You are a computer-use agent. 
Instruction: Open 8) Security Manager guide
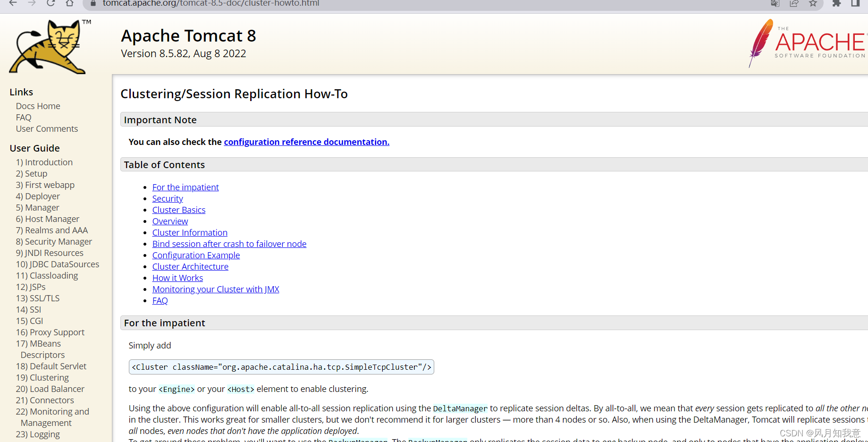point(54,242)
